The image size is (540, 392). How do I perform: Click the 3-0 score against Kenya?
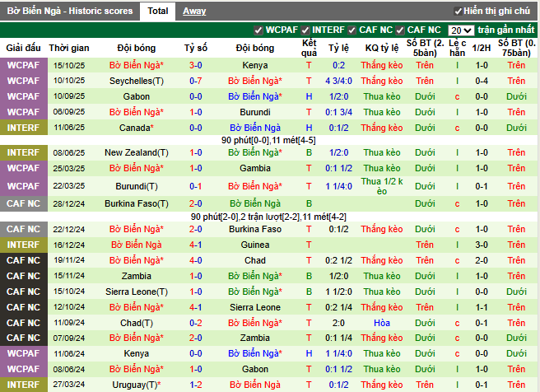(196, 65)
